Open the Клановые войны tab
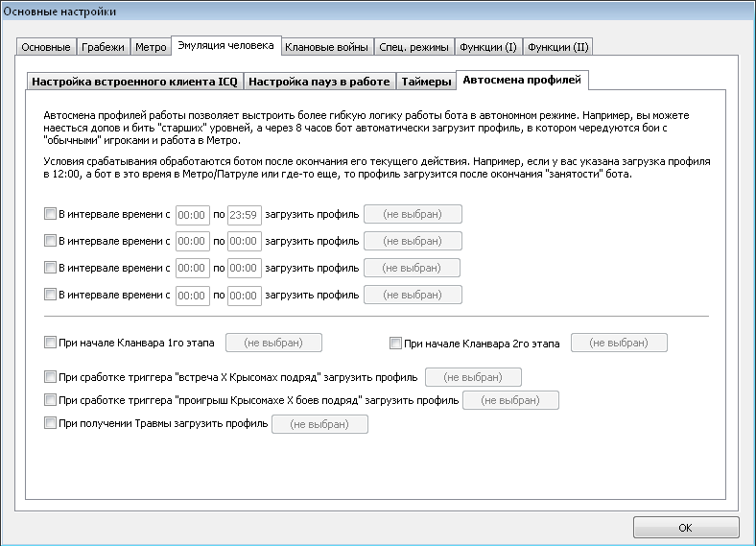 [326, 47]
